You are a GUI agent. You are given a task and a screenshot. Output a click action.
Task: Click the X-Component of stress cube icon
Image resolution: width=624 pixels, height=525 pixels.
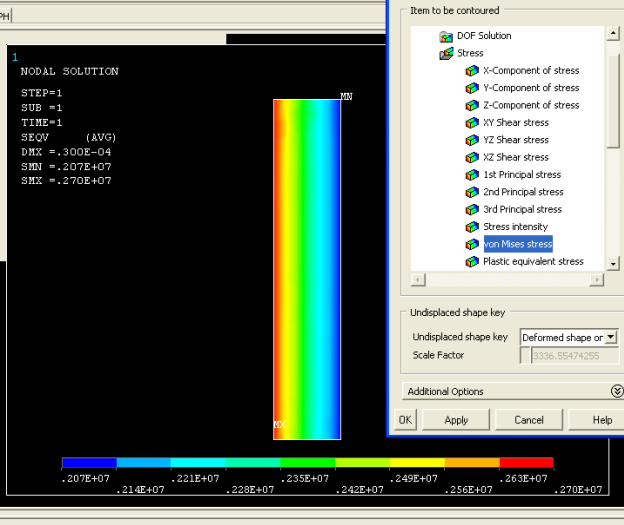click(x=472, y=71)
